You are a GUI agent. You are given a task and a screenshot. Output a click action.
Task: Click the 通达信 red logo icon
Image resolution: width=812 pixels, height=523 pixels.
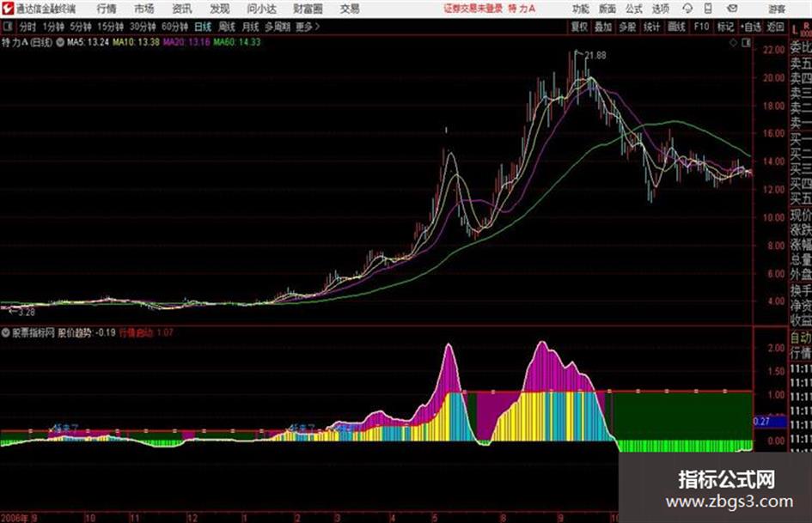coord(8,9)
